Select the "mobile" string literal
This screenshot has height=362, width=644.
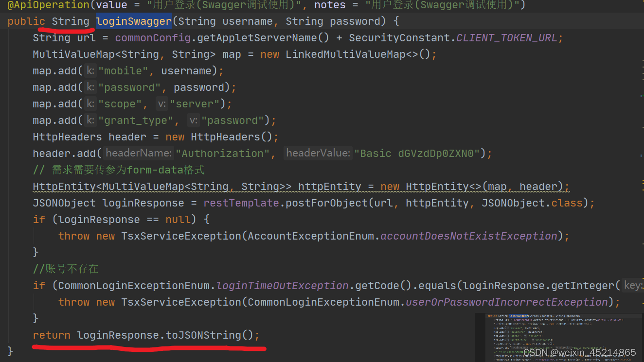[123, 70]
